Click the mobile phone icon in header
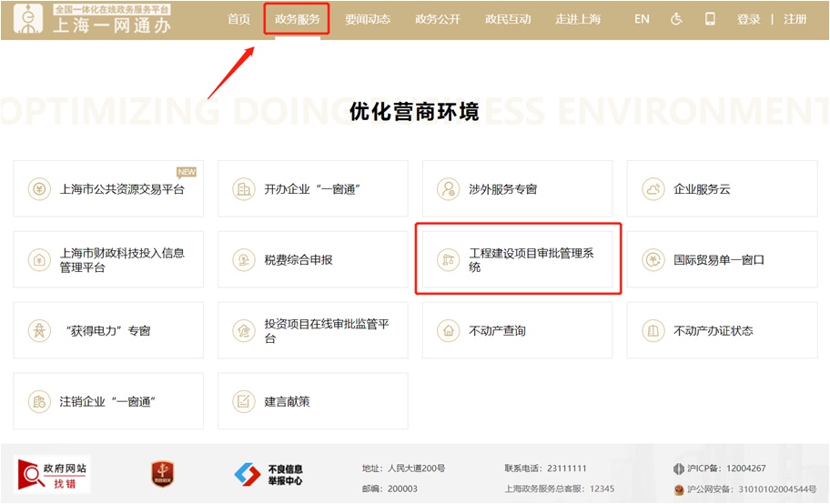This screenshot has height=504, width=830. tap(711, 19)
